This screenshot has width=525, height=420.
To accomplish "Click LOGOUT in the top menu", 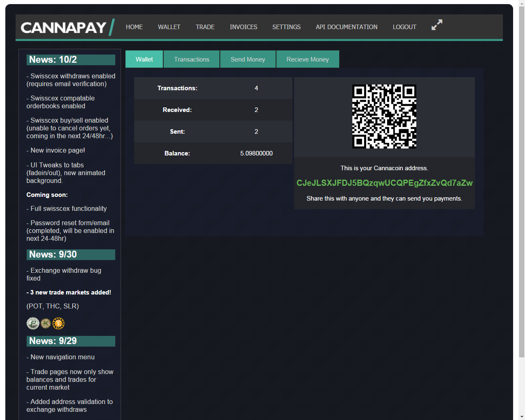I will click(404, 27).
